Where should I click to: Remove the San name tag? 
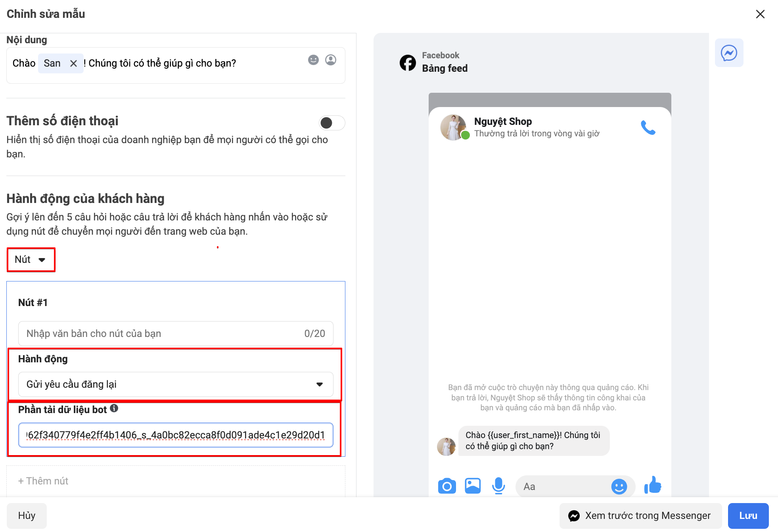[73, 63]
